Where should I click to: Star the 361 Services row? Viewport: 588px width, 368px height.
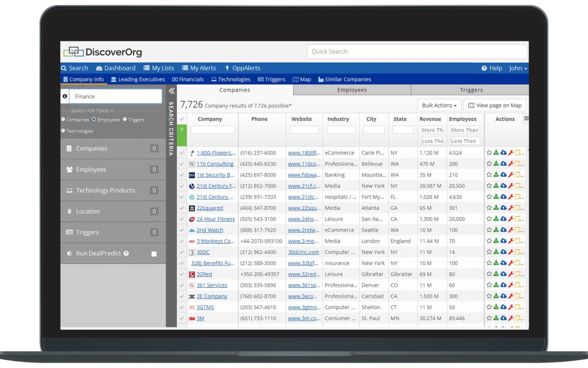point(489,285)
